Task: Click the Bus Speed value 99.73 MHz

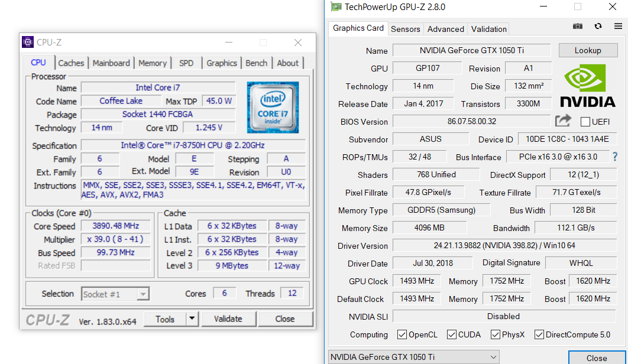Action: 116,252
